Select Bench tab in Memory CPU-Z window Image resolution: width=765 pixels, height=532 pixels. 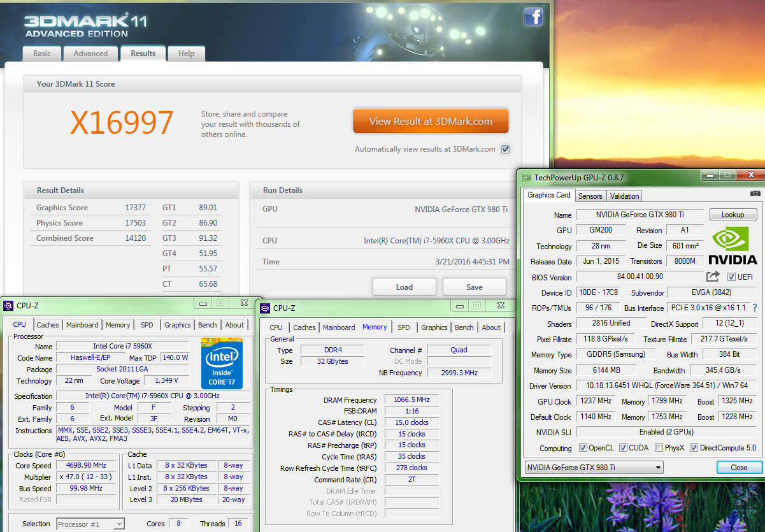(x=464, y=327)
